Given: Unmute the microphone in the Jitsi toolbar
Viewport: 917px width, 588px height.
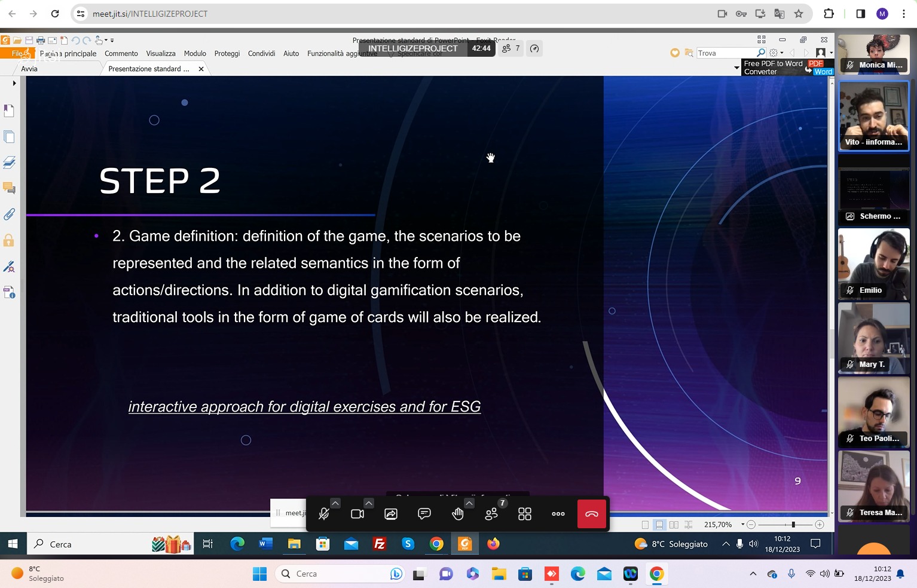Looking at the screenshot, I should (324, 514).
